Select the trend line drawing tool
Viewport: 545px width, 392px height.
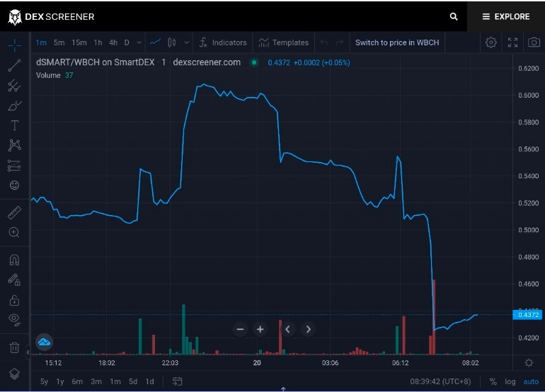[15, 66]
